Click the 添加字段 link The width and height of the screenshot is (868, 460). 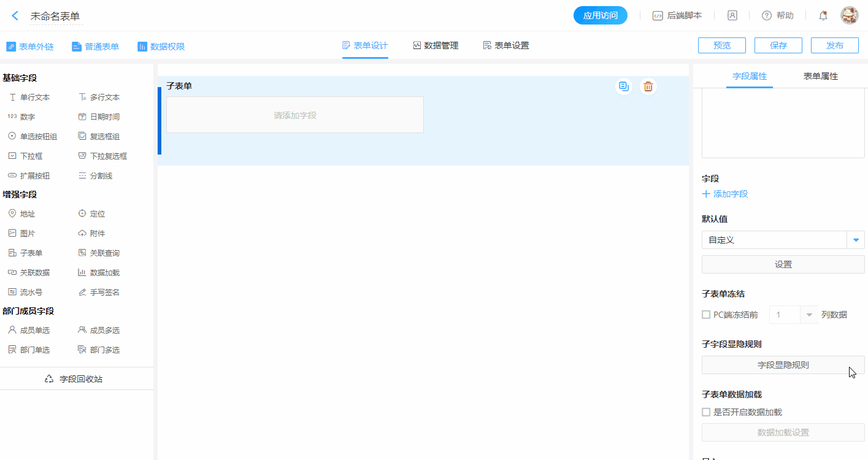tap(725, 194)
